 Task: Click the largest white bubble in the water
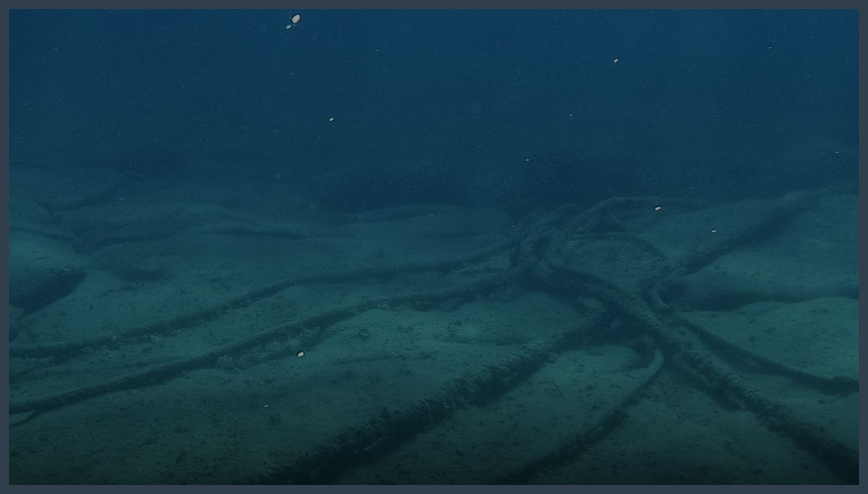tap(296, 19)
